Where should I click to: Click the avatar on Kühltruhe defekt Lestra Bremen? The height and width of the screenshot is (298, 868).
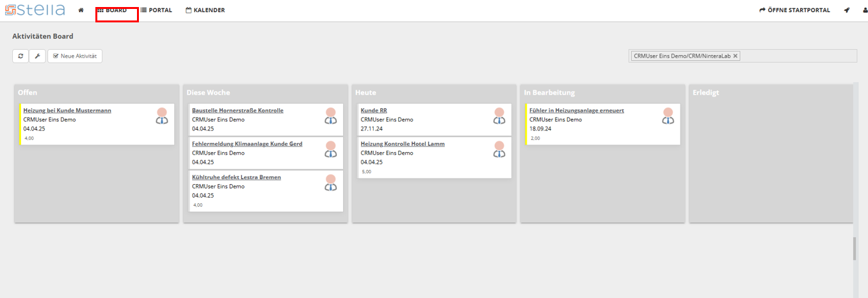point(330,183)
